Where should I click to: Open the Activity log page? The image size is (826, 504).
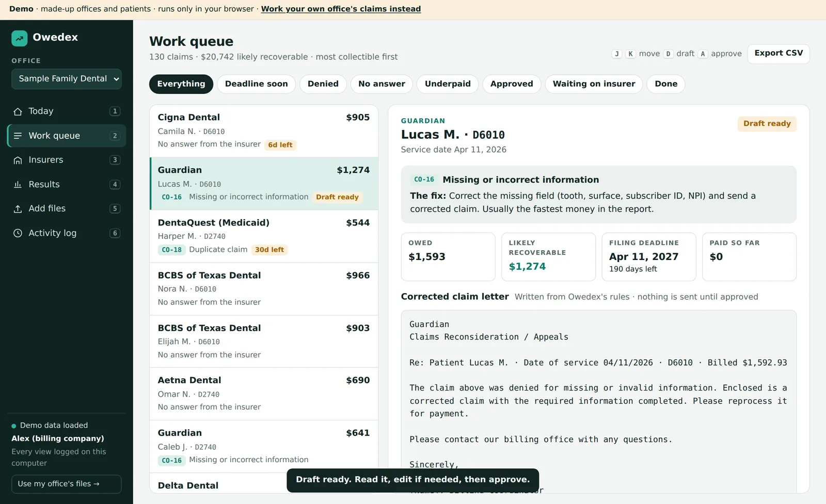click(67, 233)
